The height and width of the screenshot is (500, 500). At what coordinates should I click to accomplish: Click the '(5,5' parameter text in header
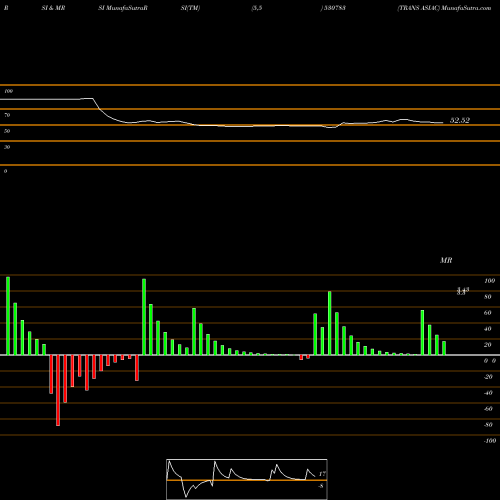[x=257, y=8]
